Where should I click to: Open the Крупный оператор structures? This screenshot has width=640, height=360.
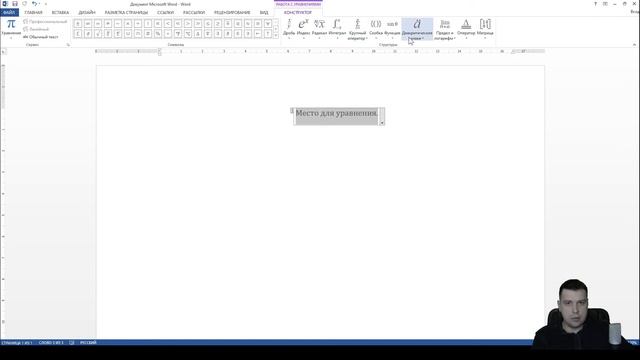tap(358, 29)
